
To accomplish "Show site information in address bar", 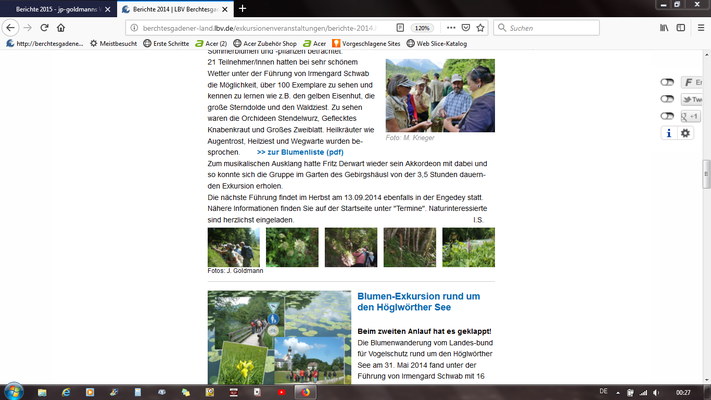I will 134,28.
